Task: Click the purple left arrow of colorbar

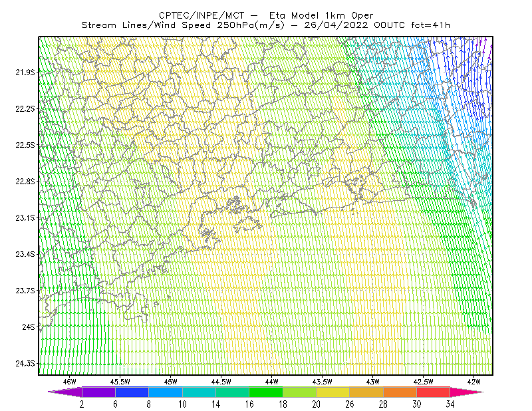Action: click(65, 392)
